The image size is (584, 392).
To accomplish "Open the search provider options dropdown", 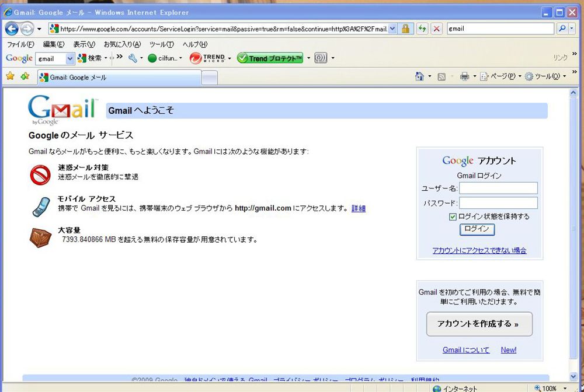I will click(x=572, y=29).
